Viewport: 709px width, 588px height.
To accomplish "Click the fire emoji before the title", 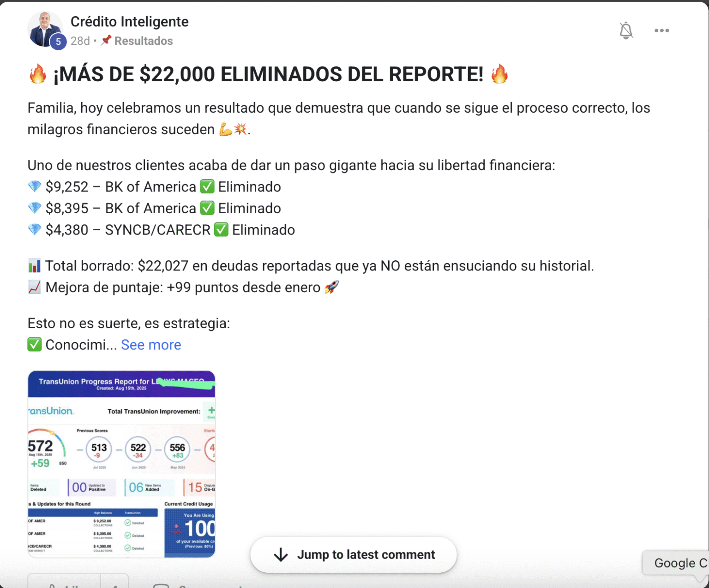I will pyautogui.click(x=38, y=74).
